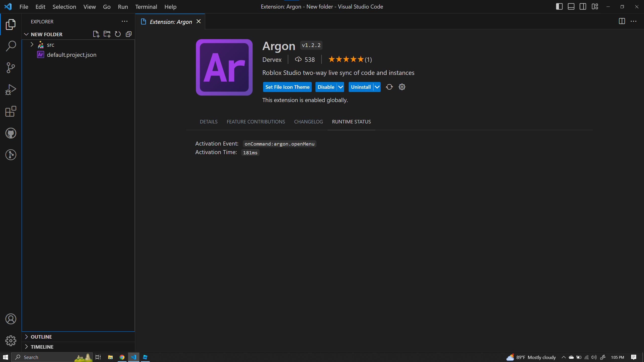The height and width of the screenshot is (362, 644).
Task: Open the GitHub view in the sidebar
Action: pos(11,133)
